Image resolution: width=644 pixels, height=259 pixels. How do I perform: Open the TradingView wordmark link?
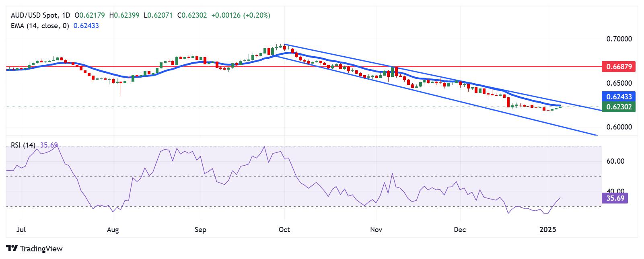41,249
